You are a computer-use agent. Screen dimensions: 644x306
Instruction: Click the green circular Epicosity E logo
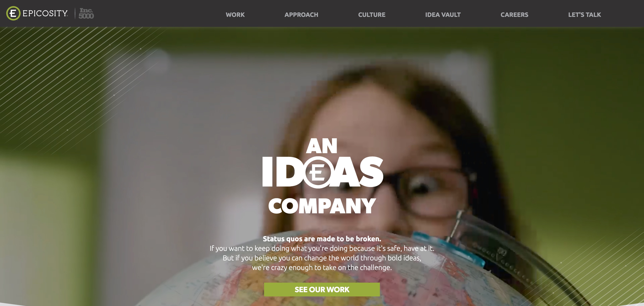pos(13,13)
